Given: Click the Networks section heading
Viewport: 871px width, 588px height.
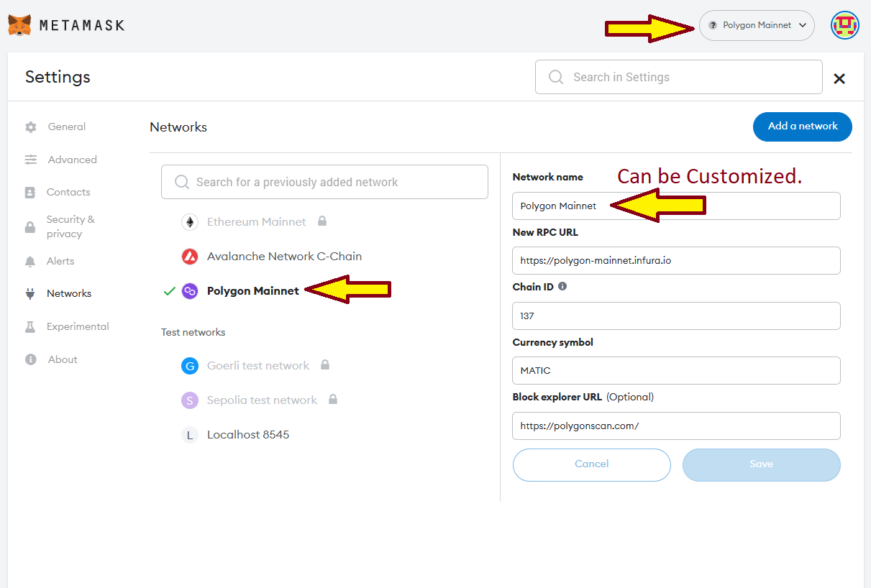Looking at the screenshot, I should click(178, 127).
